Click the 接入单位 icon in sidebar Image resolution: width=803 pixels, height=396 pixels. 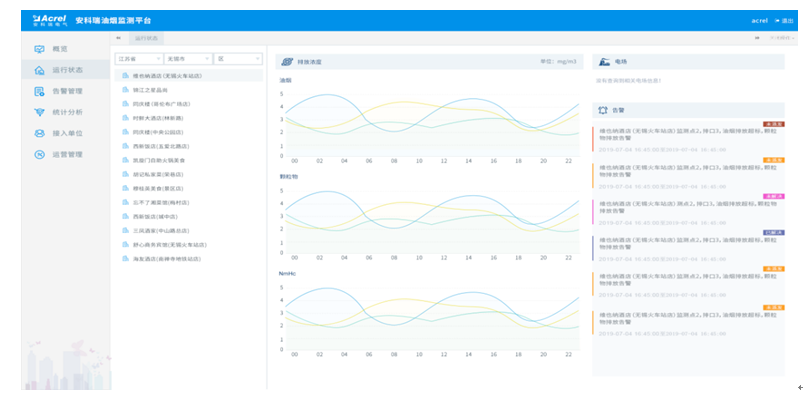39,133
